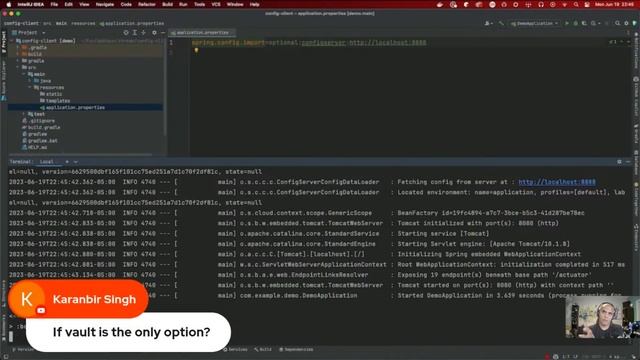The image size is (640, 360).
Task: Open the Edit menu
Action: pos(68,4)
